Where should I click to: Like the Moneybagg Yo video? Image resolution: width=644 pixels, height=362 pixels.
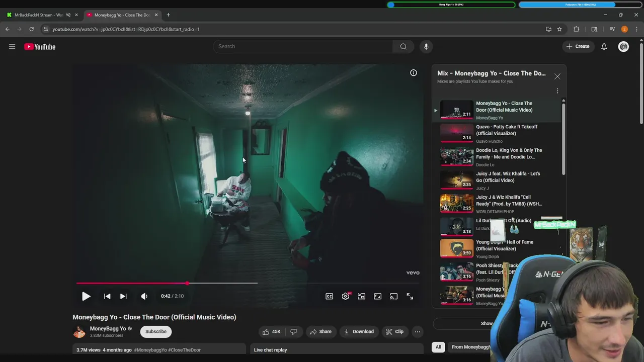point(271,332)
